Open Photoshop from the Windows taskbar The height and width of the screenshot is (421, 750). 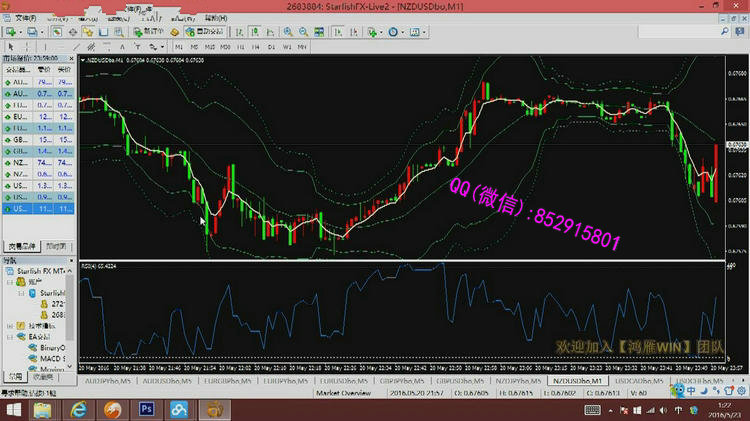146,408
